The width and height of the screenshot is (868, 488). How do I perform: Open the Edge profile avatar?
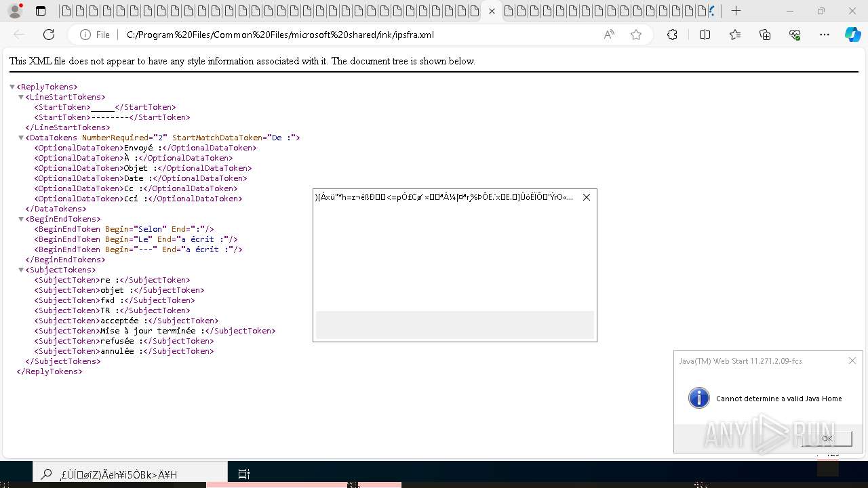point(14,11)
